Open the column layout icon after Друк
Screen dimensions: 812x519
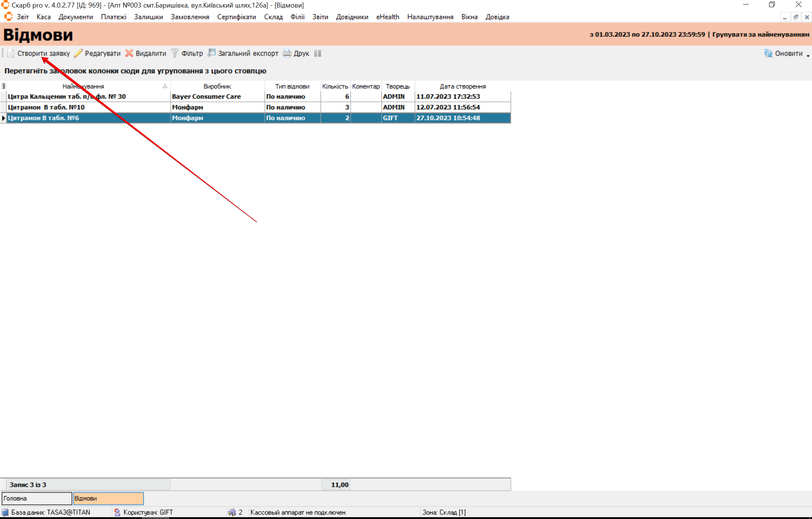318,53
